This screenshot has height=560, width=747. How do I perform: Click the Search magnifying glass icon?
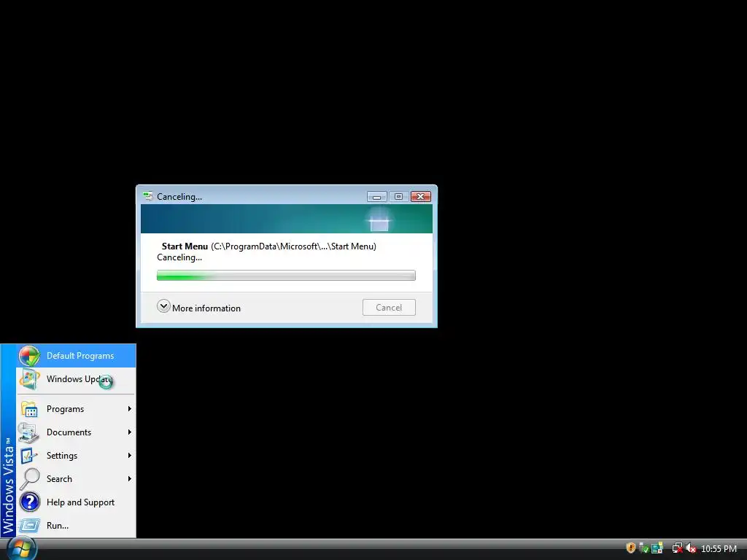click(x=29, y=479)
